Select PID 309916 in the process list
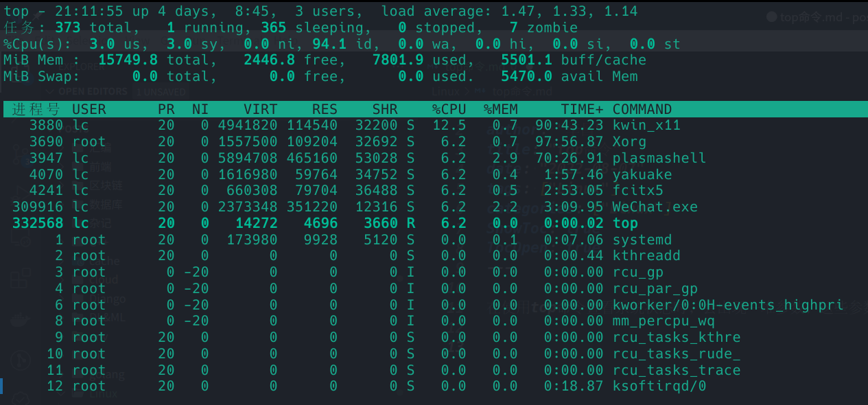 tap(38, 207)
